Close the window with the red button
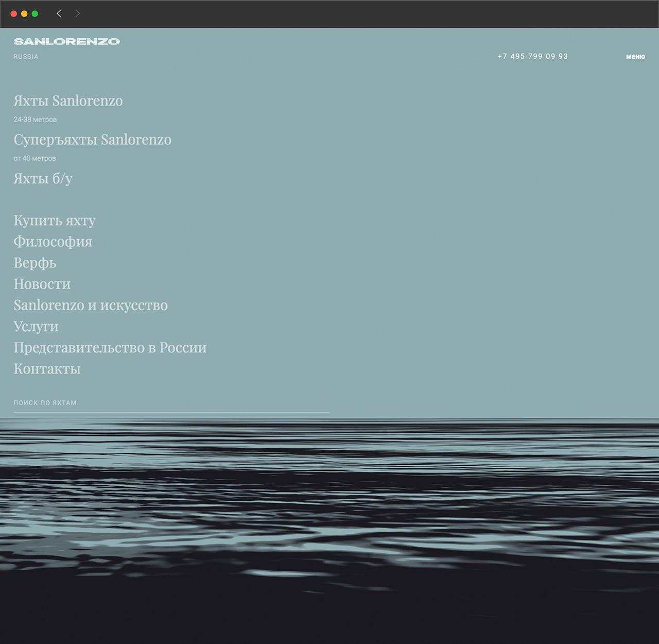Image resolution: width=659 pixels, height=644 pixels. tap(13, 13)
